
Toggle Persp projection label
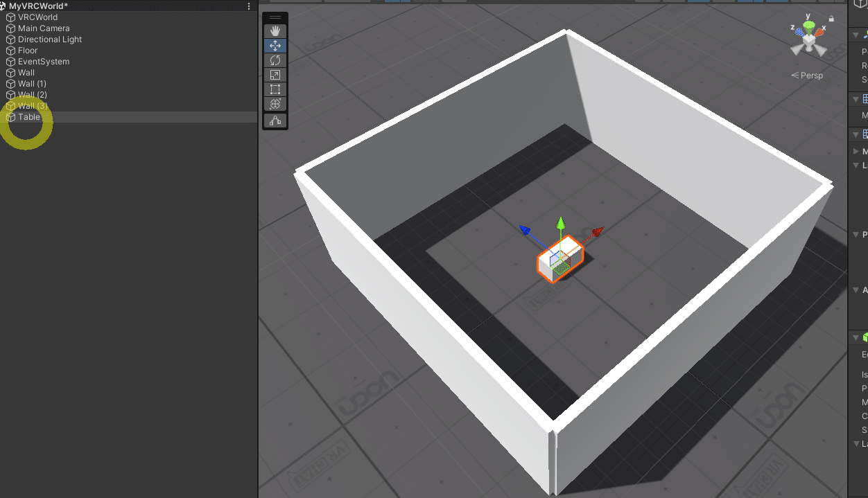click(x=807, y=75)
